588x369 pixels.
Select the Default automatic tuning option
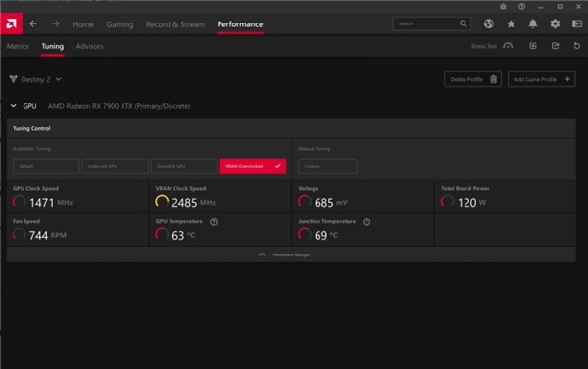tap(46, 166)
